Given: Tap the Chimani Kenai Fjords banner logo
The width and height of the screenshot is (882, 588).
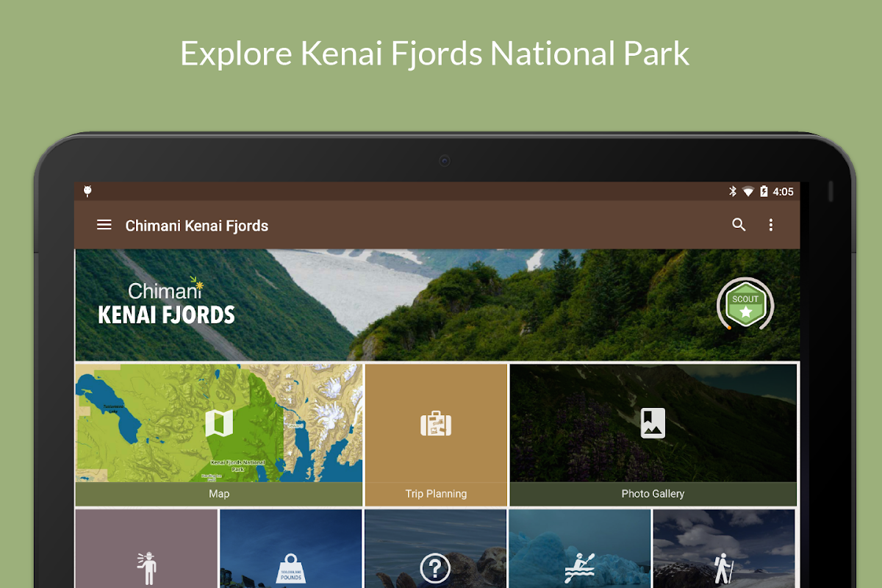Looking at the screenshot, I should (x=167, y=301).
